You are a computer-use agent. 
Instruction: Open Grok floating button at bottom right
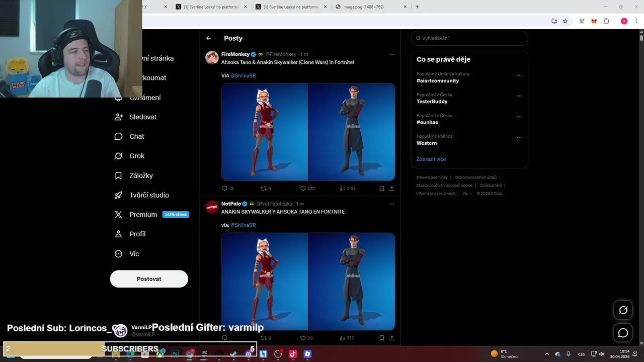(623, 310)
